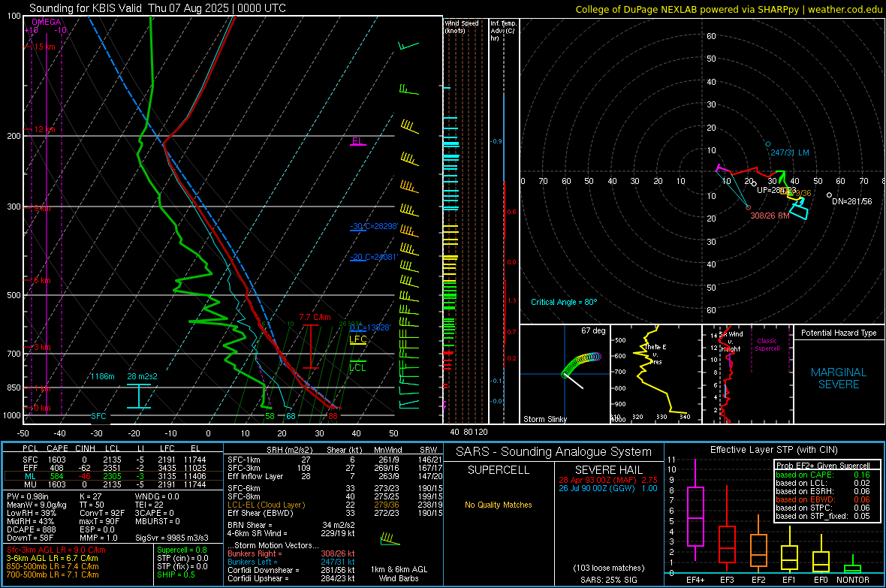Click the 'Wind Speed (knots)' panel header
This screenshot has width=886, height=588.
(x=462, y=26)
